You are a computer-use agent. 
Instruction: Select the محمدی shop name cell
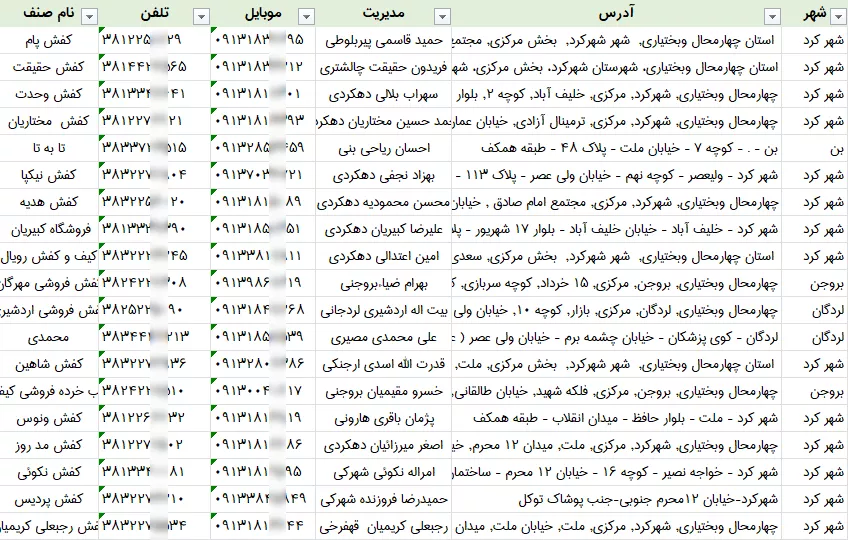point(49,338)
